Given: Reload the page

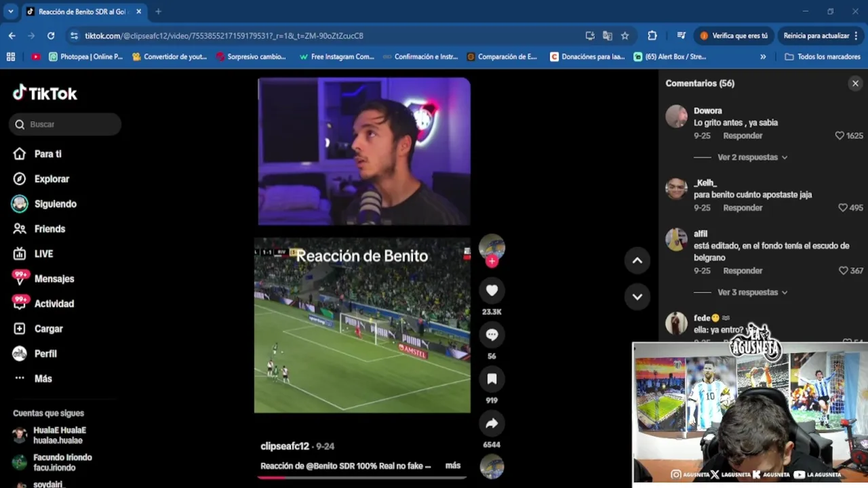Looking at the screenshot, I should tap(51, 35).
